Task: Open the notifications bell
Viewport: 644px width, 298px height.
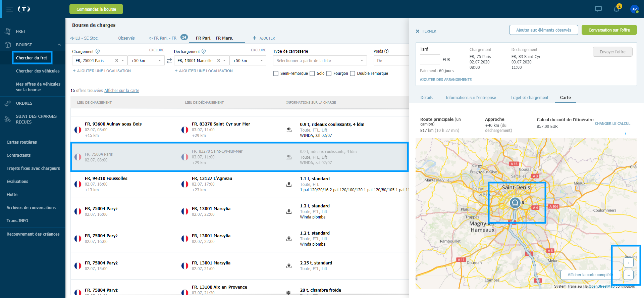Action: (616, 9)
